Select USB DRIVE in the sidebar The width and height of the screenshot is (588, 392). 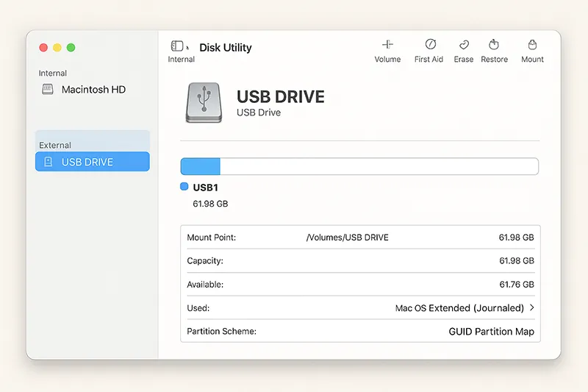tap(87, 162)
